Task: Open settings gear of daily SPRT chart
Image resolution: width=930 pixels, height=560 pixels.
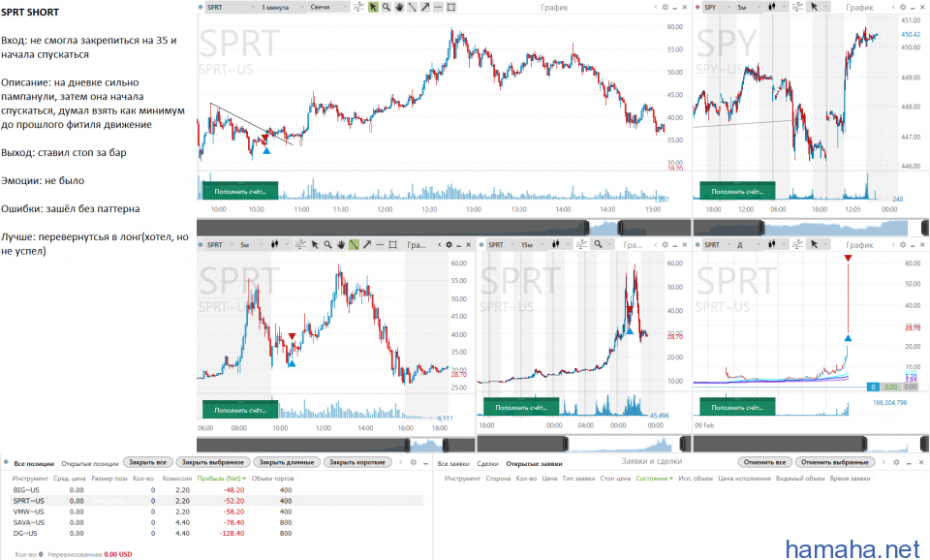Action: (903, 244)
